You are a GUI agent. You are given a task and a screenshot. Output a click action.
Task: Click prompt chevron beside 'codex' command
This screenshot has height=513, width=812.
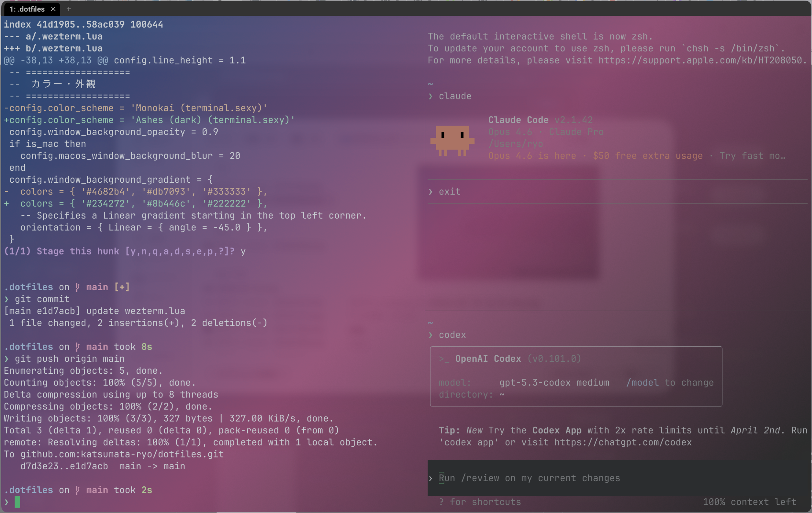coord(431,335)
